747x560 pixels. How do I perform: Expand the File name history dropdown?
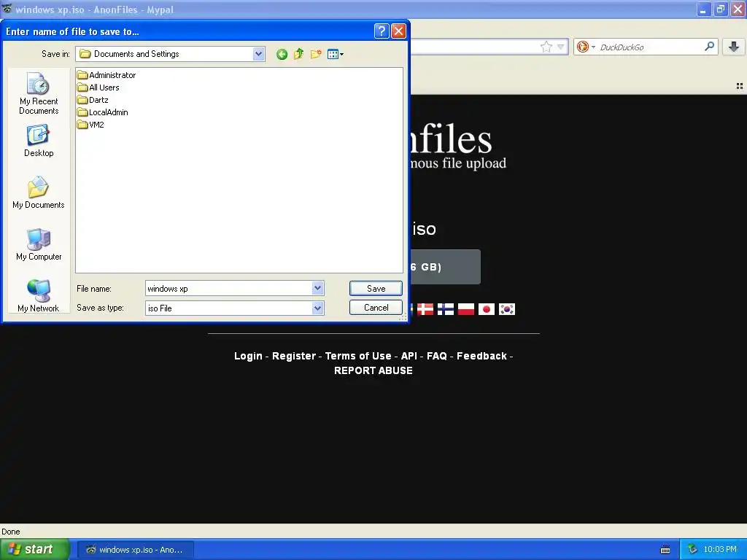[318, 288]
